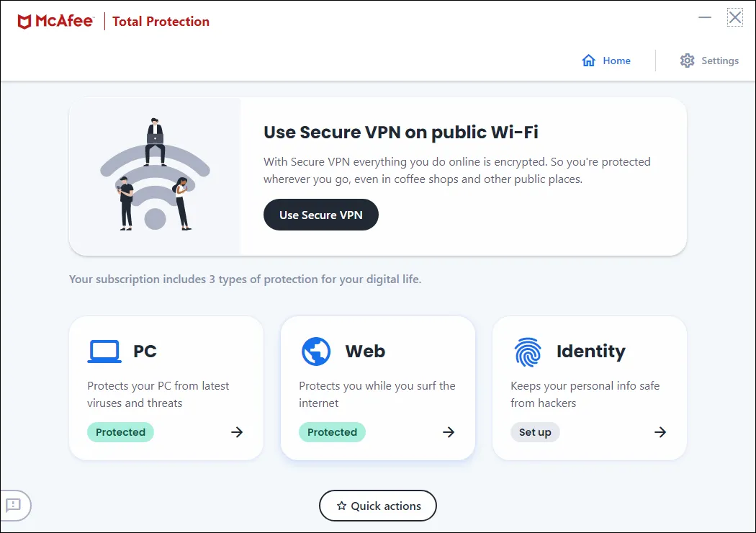The width and height of the screenshot is (756, 533).
Task: Minimize the McAfee window
Action: point(705,18)
